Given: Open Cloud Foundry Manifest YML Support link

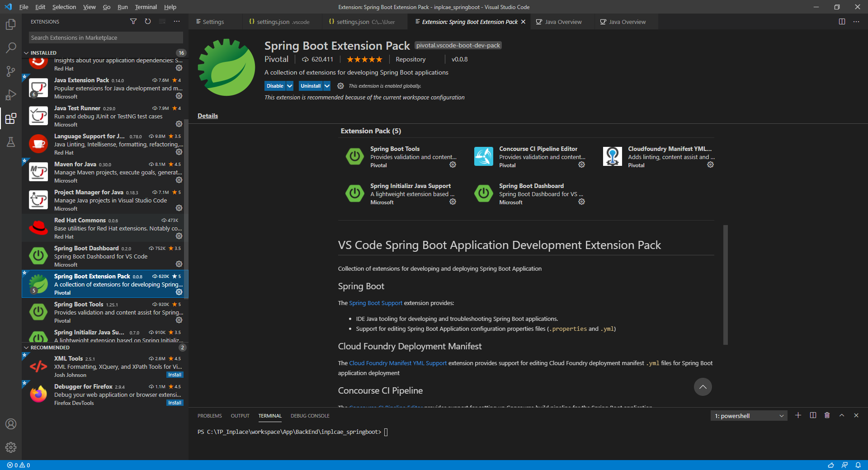Looking at the screenshot, I should pos(398,363).
